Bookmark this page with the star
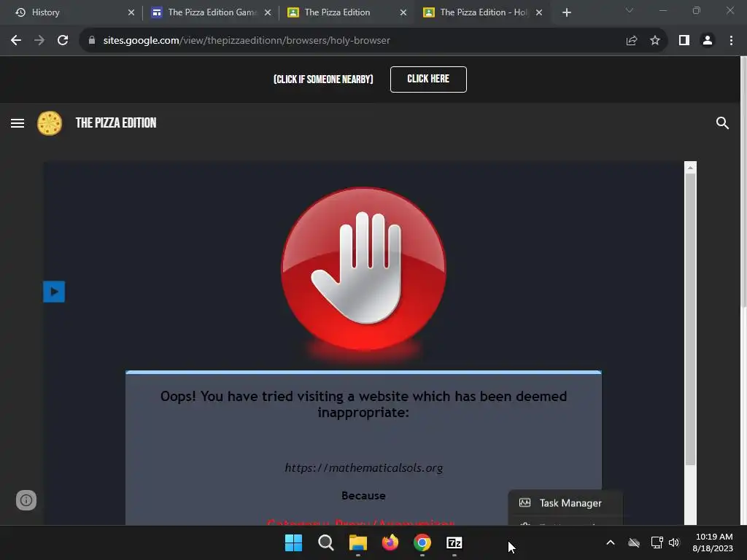Viewport: 747px width, 560px height. click(x=655, y=41)
